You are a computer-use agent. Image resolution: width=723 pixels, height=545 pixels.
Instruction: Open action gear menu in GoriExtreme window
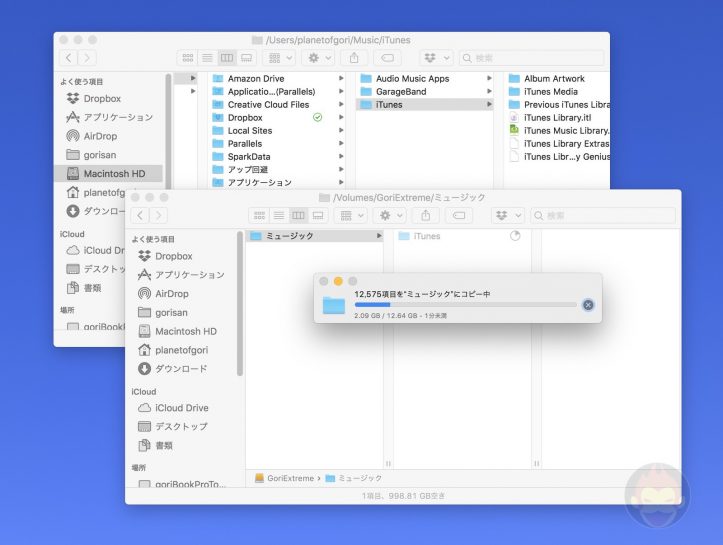pyautogui.click(x=390, y=215)
